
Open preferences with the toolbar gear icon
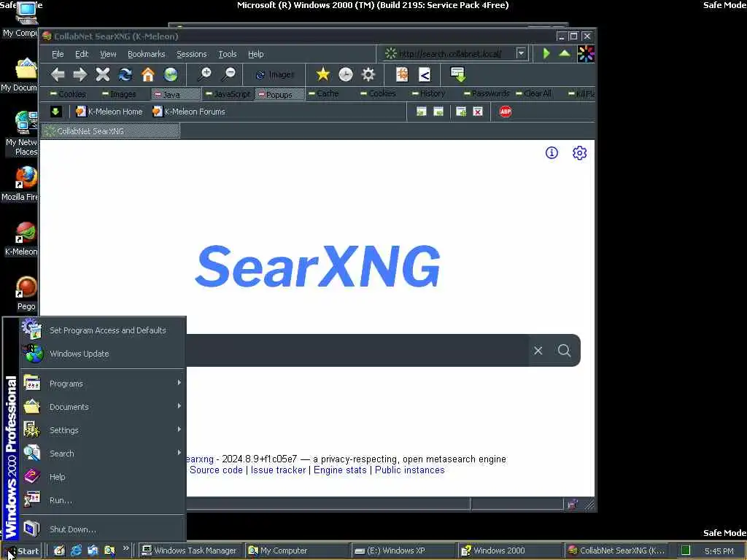point(368,74)
